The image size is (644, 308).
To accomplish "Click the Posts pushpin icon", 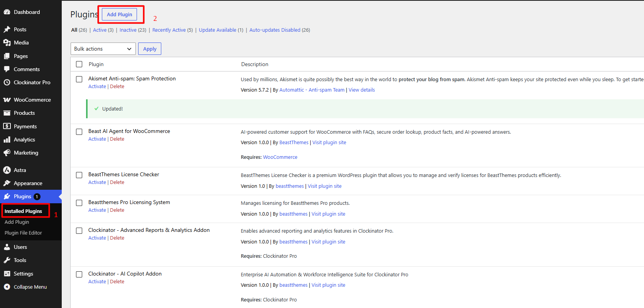I will (7, 29).
